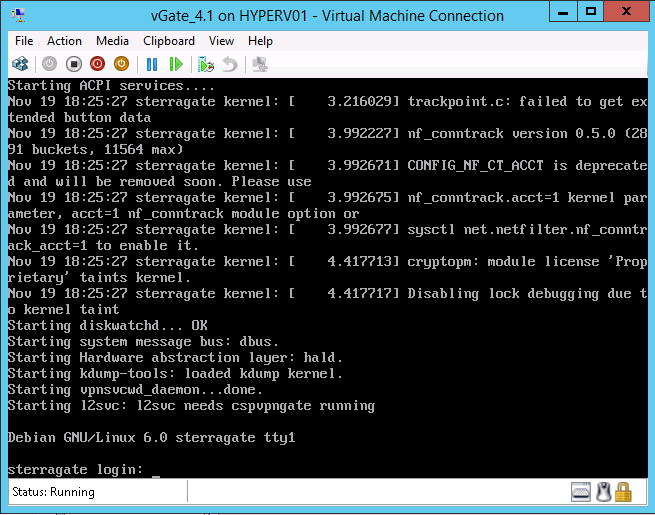
Task: Click the 'Starting kdump-tools' console line
Action: (x=175, y=373)
